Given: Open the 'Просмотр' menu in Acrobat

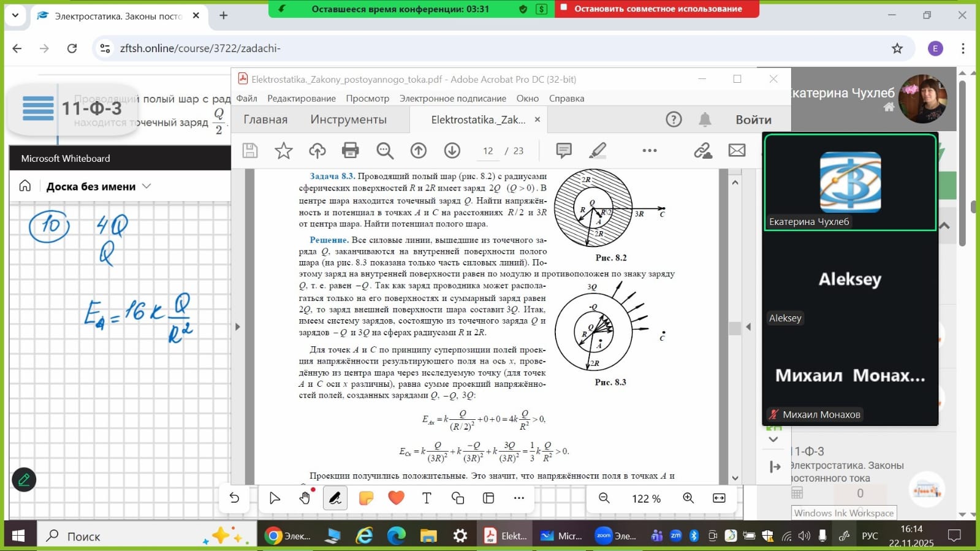Looking at the screenshot, I should 367,98.
